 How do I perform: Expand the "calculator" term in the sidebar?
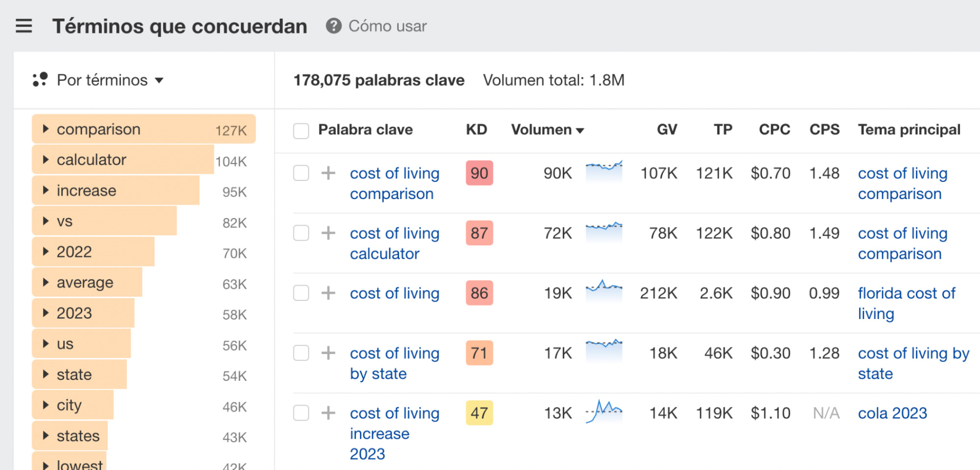(45, 159)
